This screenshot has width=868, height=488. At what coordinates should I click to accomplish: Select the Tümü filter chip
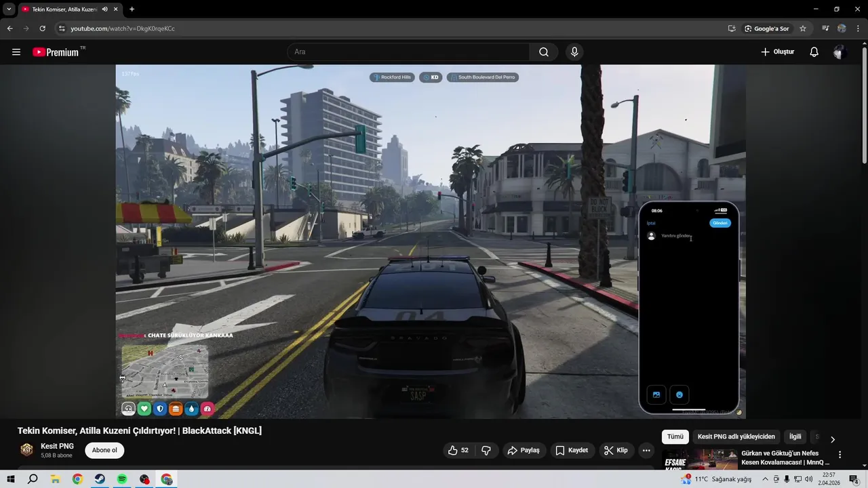(x=675, y=437)
